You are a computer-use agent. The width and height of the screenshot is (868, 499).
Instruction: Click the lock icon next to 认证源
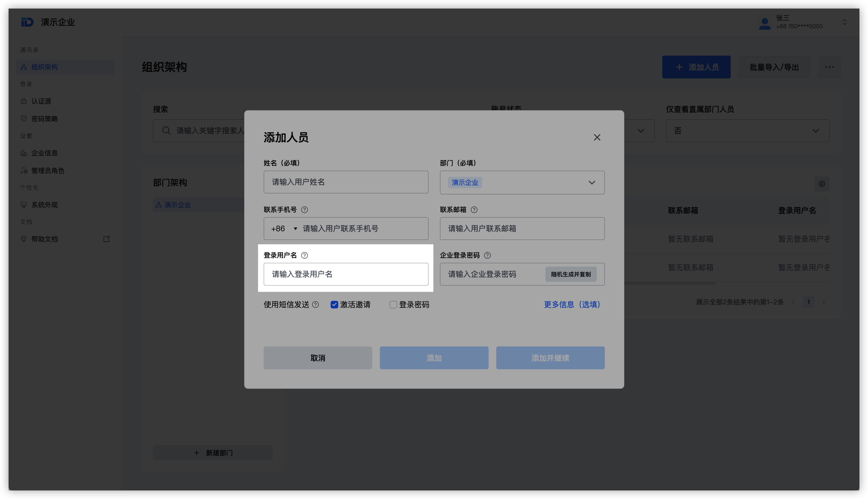coord(24,101)
